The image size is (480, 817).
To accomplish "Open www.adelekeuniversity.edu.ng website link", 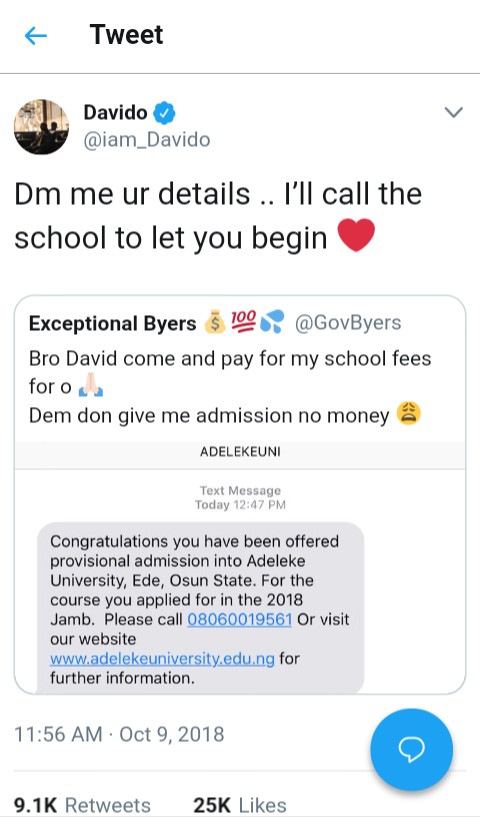I will pos(162,659).
